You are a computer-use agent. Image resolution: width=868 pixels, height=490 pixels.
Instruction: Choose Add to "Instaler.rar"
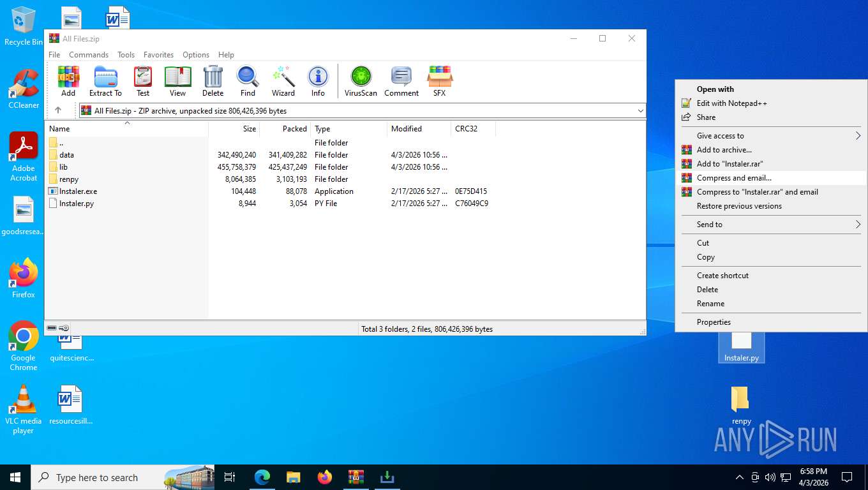pyautogui.click(x=771, y=164)
